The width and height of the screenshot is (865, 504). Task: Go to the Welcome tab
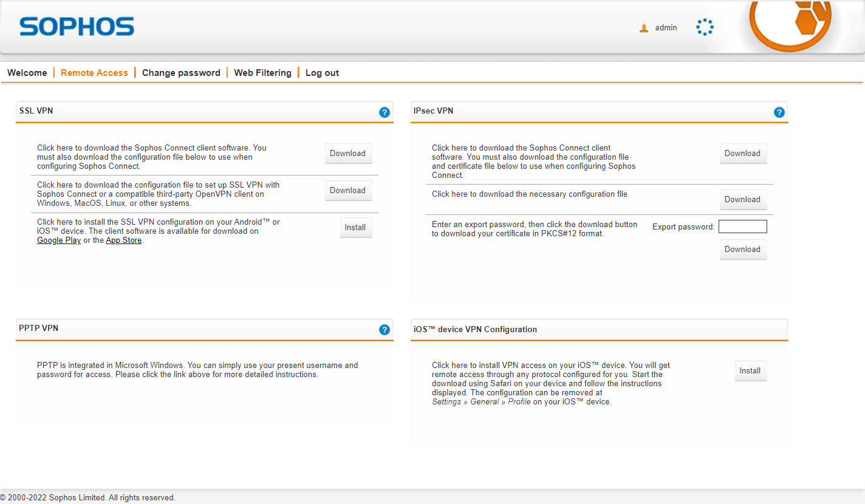(x=27, y=73)
